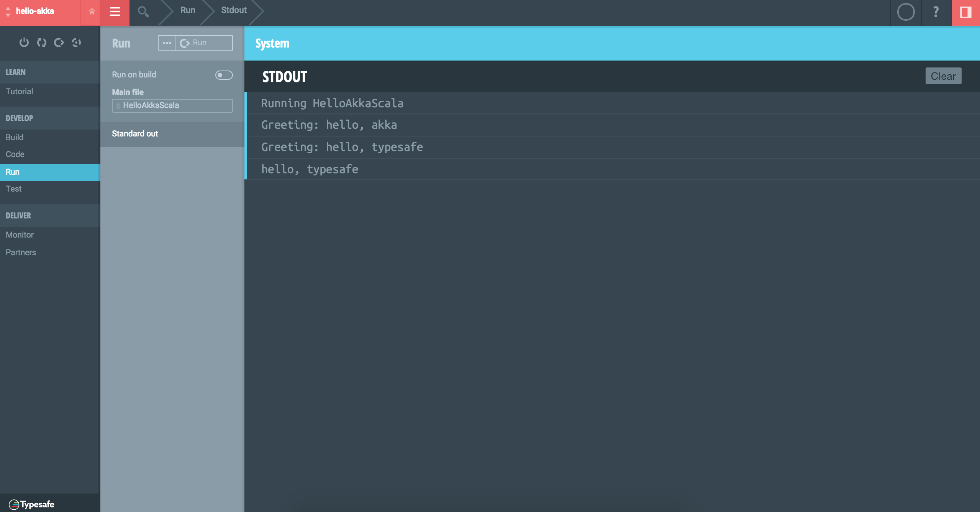Click the sidebar run icon beside refresh

click(59, 43)
